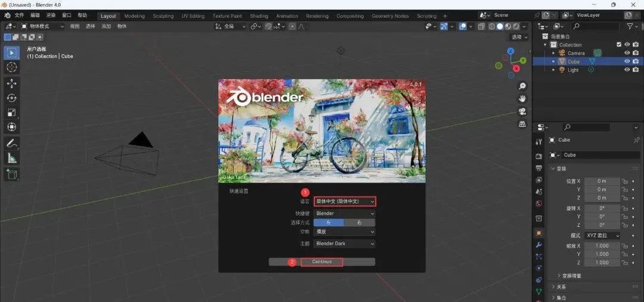The image size is (644, 302).
Task: Switch to Sculpting workspace tab
Action: 163,16
